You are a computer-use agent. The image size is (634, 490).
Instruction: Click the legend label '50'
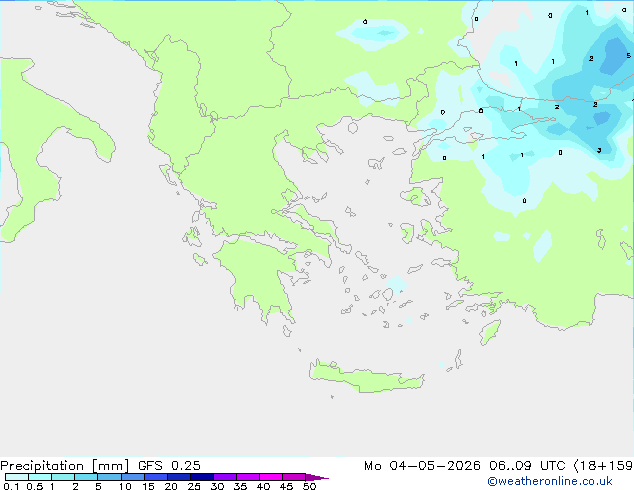(x=309, y=486)
